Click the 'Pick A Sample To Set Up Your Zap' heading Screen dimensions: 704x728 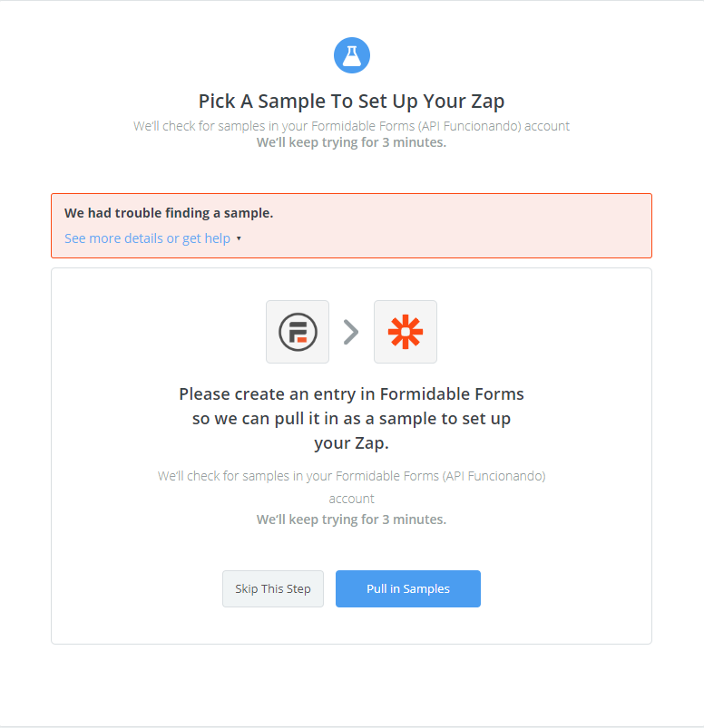tap(351, 101)
